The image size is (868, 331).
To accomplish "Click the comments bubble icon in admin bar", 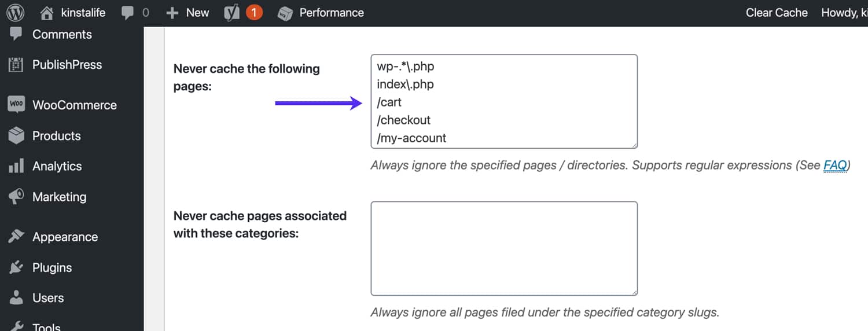I will click(x=128, y=13).
